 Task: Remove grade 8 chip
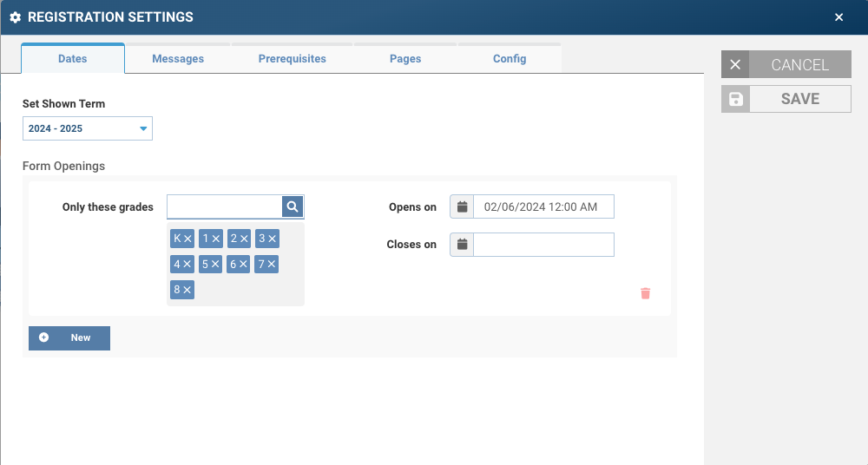pos(187,290)
